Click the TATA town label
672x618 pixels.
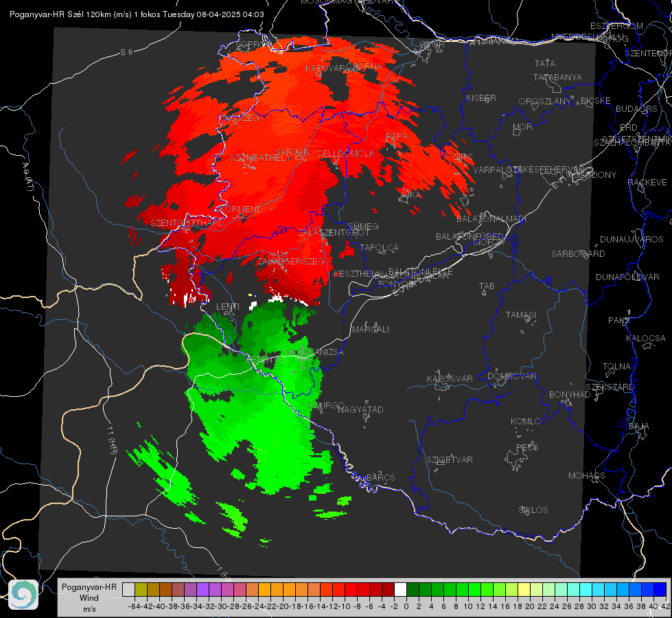545,63
